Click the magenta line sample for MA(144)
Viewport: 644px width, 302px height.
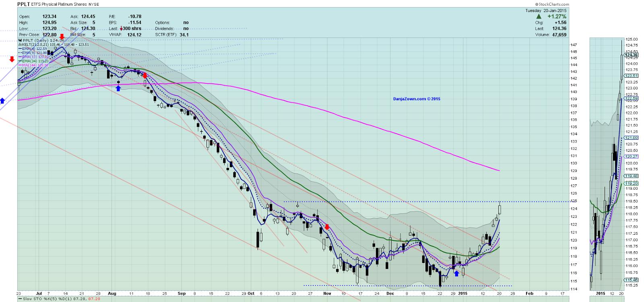tap(20, 65)
